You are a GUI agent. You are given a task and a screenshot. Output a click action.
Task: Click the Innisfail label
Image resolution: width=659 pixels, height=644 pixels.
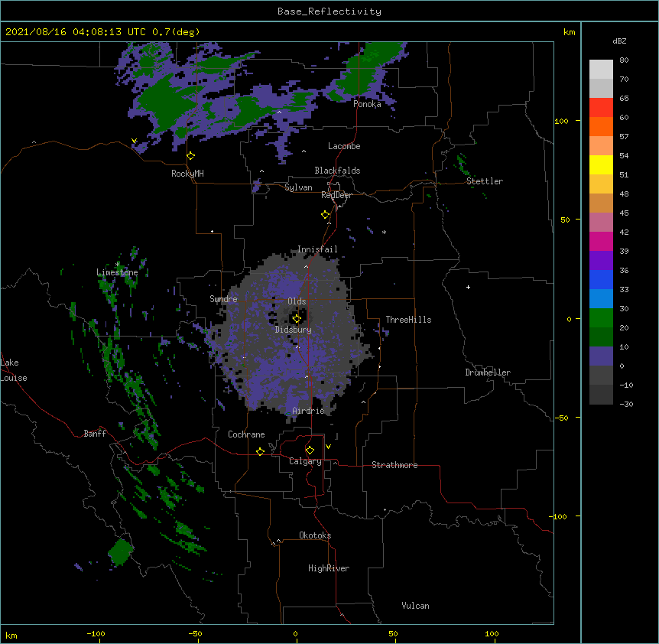point(317,249)
